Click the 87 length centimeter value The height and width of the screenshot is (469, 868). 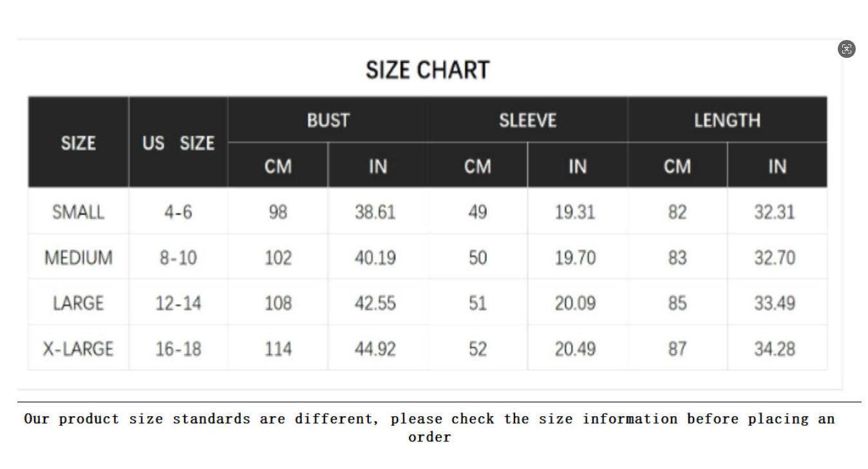tap(677, 349)
